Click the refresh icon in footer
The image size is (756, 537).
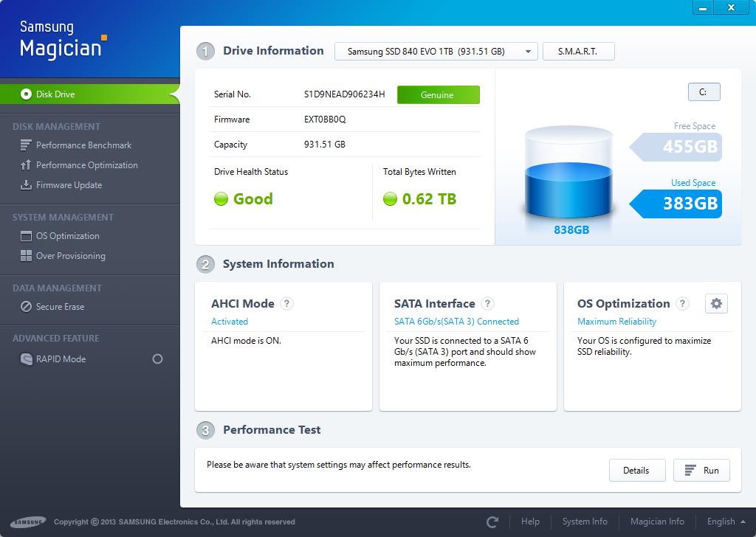[x=492, y=522]
